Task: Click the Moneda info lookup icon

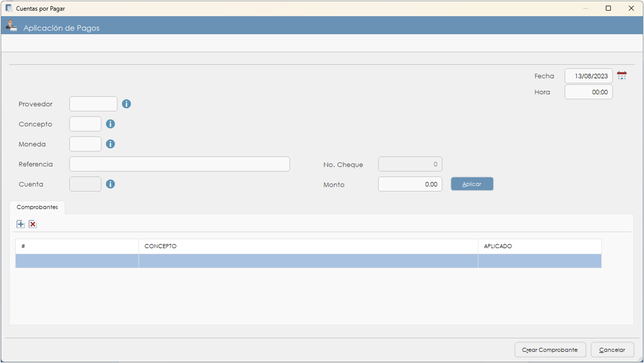Action: click(110, 144)
